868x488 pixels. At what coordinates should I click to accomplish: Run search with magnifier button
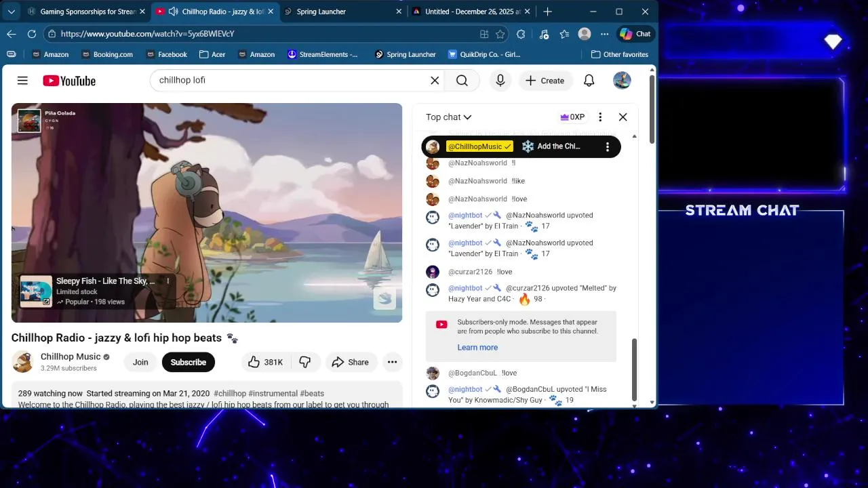(x=462, y=81)
